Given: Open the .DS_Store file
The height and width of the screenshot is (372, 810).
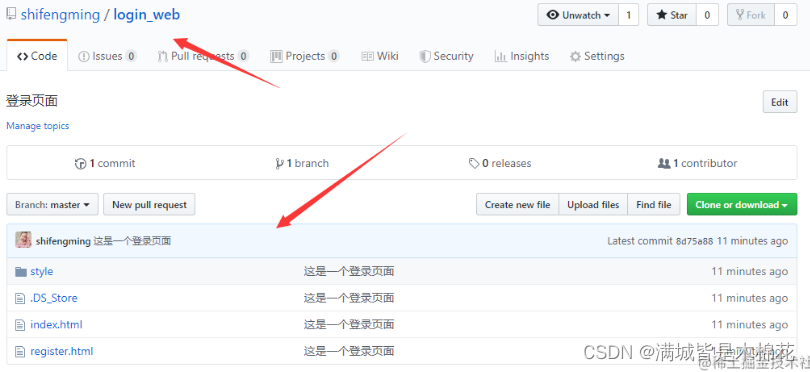Looking at the screenshot, I should click(54, 298).
